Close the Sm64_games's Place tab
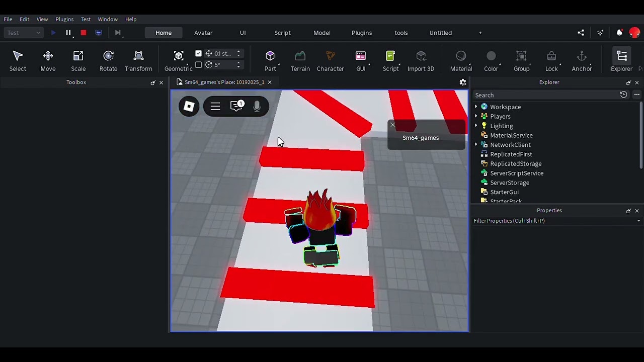Viewport: 644px width, 362px height. (269, 82)
